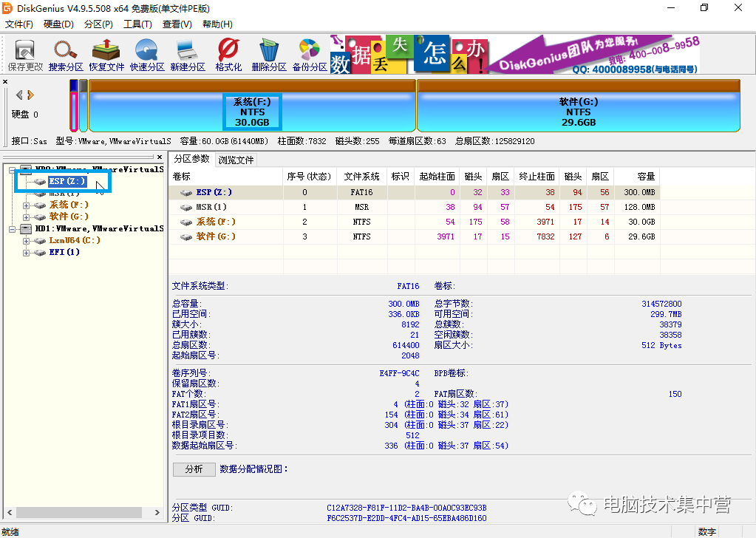The width and height of the screenshot is (756, 538).
Task: Launch 快速分区 (quick partition) from toolbar
Action: pyautogui.click(x=146, y=53)
